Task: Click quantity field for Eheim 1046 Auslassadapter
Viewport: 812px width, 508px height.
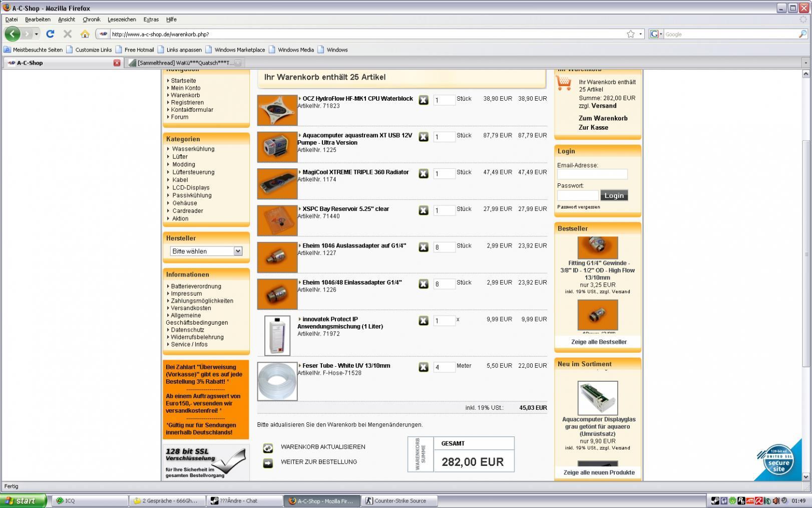Action: click(444, 247)
